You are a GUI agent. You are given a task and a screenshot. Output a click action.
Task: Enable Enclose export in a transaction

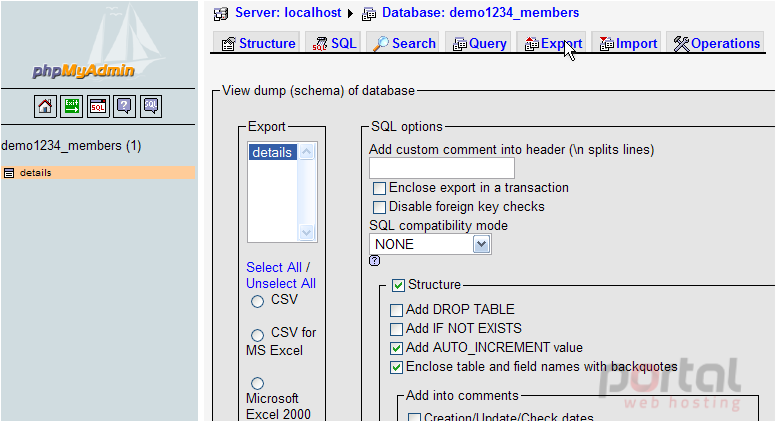pos(380,188)
